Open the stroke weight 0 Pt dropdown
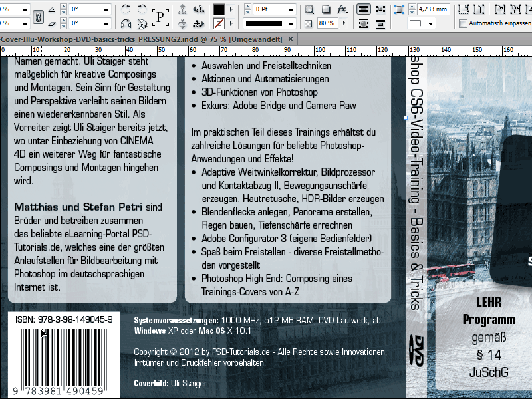 [291, 10]
